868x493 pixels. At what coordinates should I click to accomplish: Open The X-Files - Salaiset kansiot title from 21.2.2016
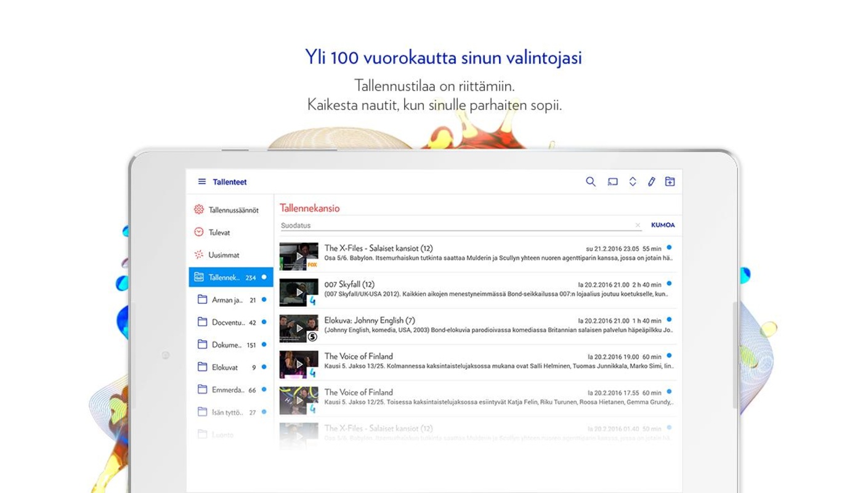tap(378, 248)
